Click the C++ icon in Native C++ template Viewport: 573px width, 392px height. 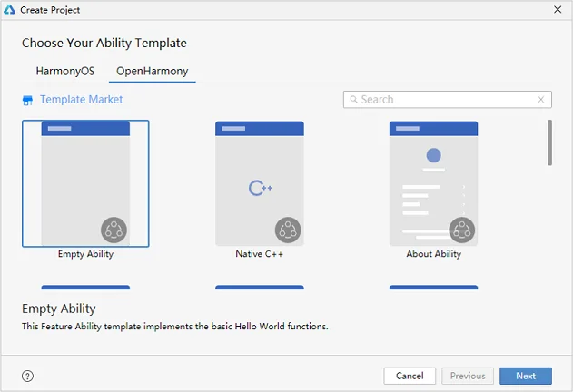261,188
